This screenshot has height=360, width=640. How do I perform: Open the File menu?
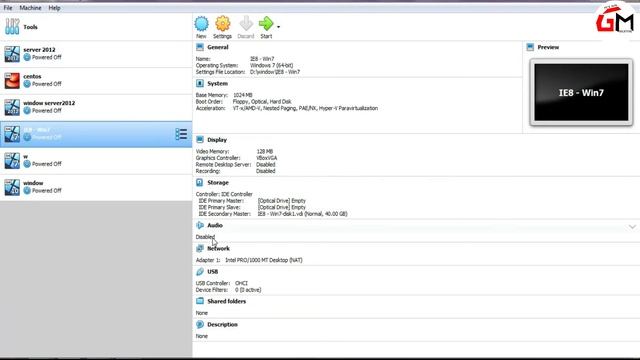8,8
